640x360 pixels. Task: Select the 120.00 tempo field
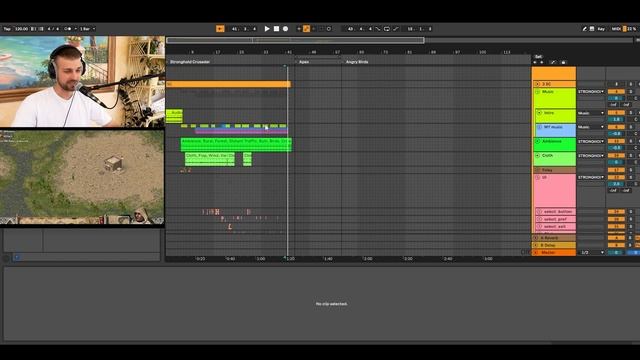(22, 29)
